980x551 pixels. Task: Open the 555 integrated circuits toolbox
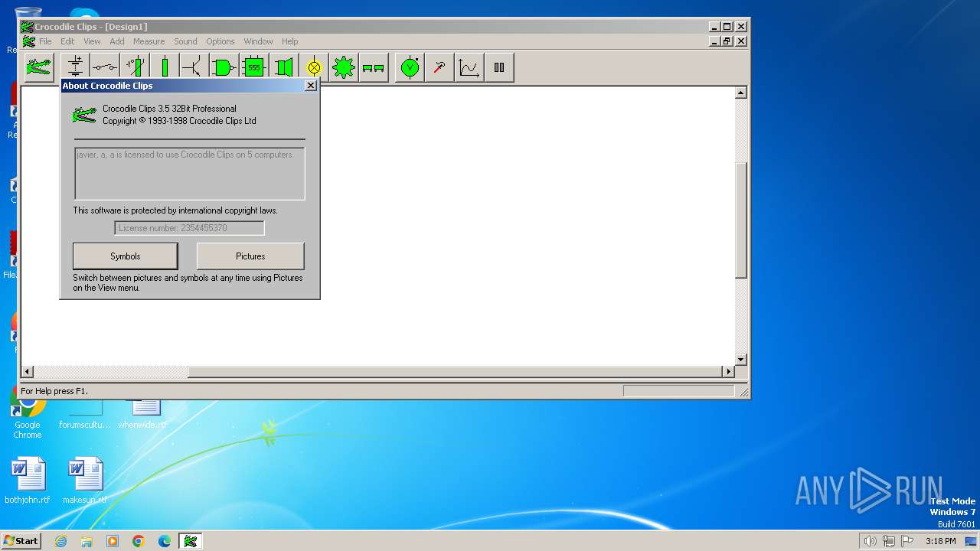tap(254, 67)
